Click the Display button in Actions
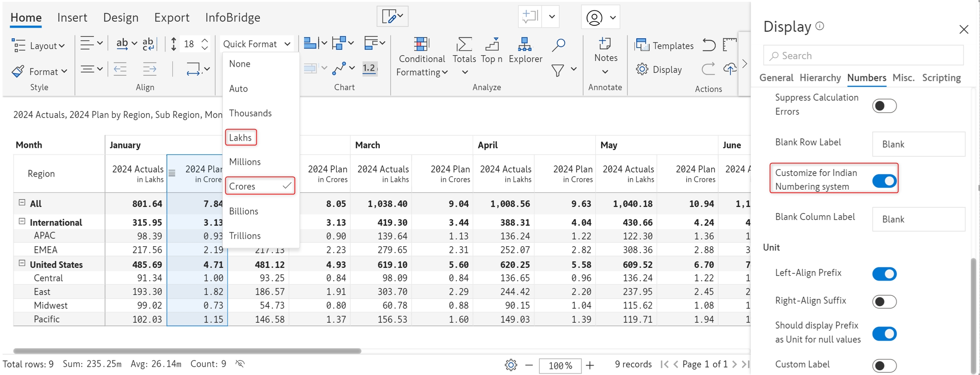 [x=659, y=69]
